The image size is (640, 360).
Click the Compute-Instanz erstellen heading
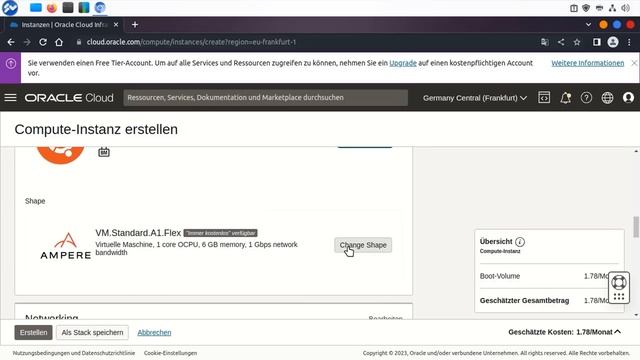coord(96,129)
